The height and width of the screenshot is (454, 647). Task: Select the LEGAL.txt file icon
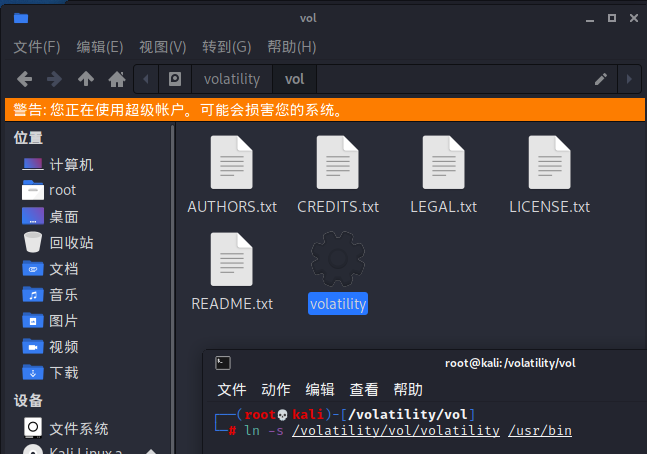point(444,162)
